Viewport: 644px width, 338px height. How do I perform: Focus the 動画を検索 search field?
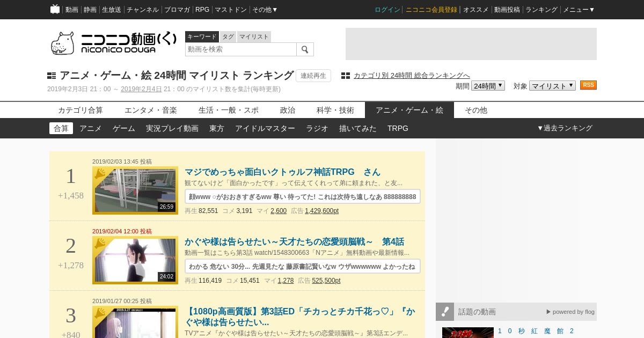[x=241, y=49]
